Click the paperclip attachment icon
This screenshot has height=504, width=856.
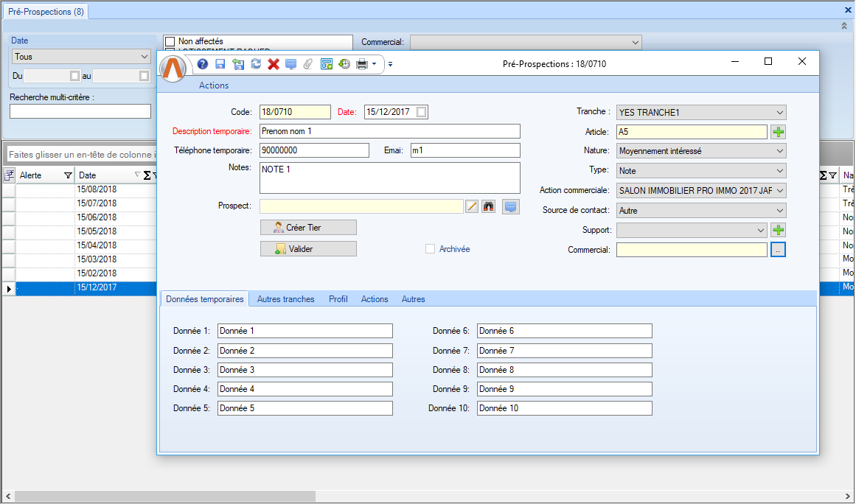point(308,64)
